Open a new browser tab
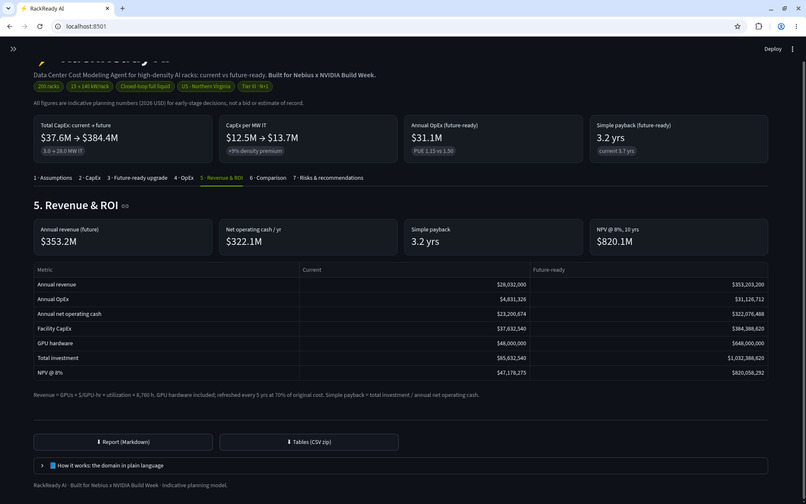806x504 pixels. pyautogui.click(x=122, y=9)
